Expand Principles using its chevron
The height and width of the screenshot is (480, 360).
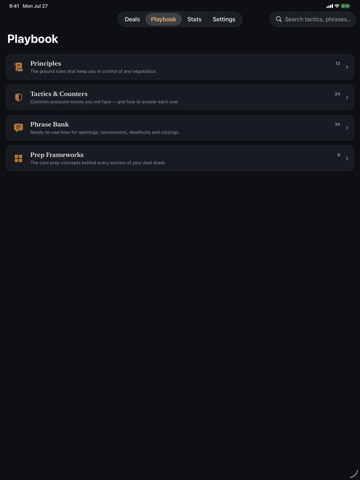347,67
